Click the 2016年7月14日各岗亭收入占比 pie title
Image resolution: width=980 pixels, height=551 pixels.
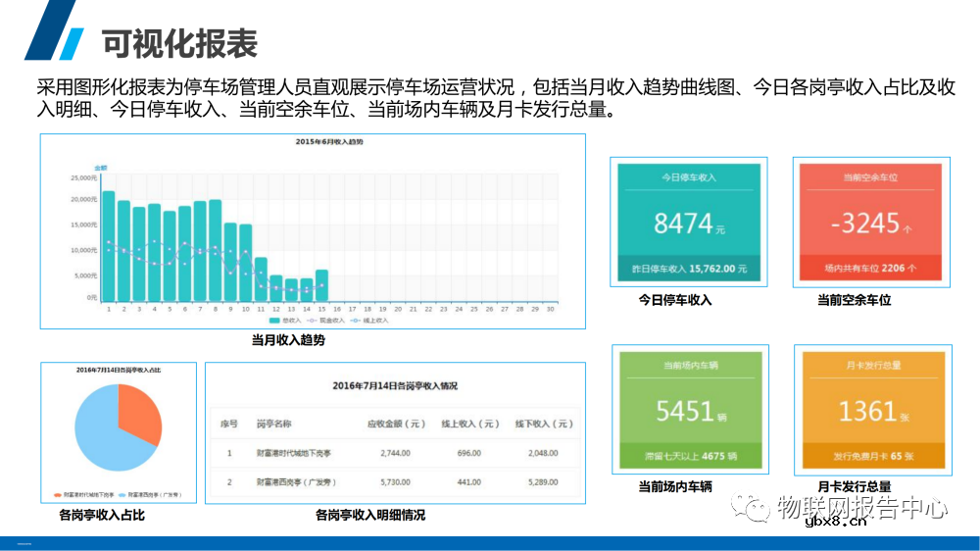coord(119,371)
